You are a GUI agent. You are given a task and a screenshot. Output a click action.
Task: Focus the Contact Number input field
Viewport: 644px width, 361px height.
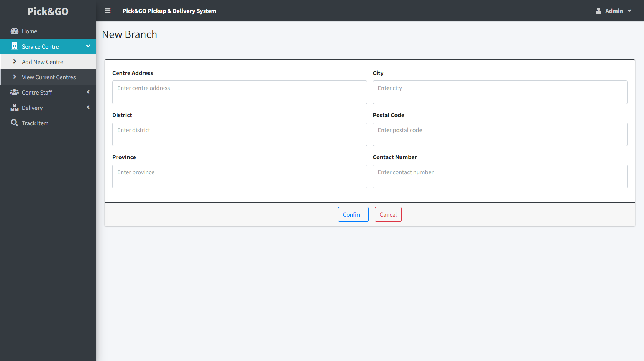pos(500,176)
